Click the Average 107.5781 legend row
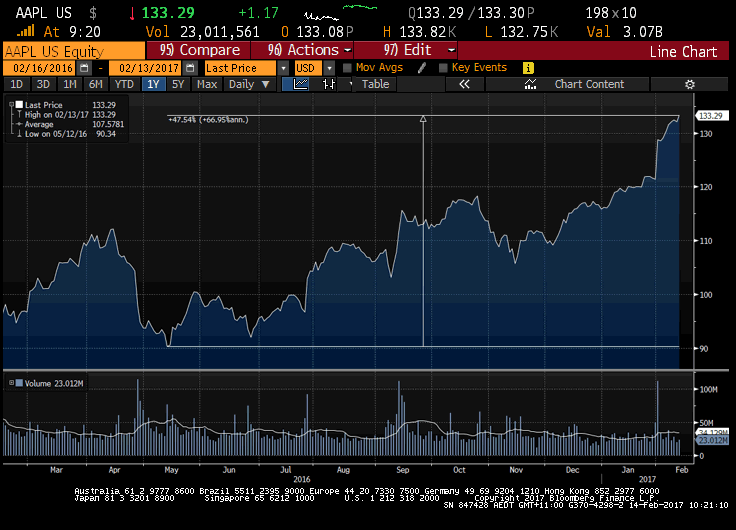 pyautogui.click(x=70, y=124)
